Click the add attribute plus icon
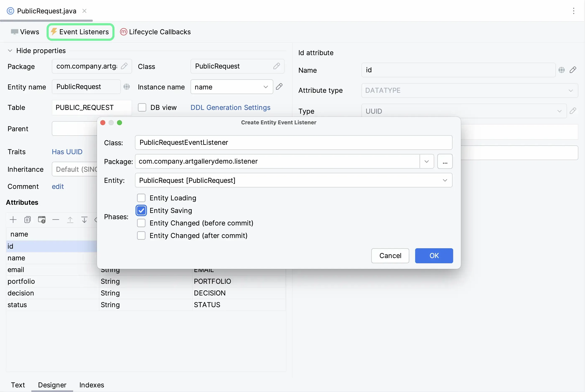The image size is (585, 392). click(13, 220)
